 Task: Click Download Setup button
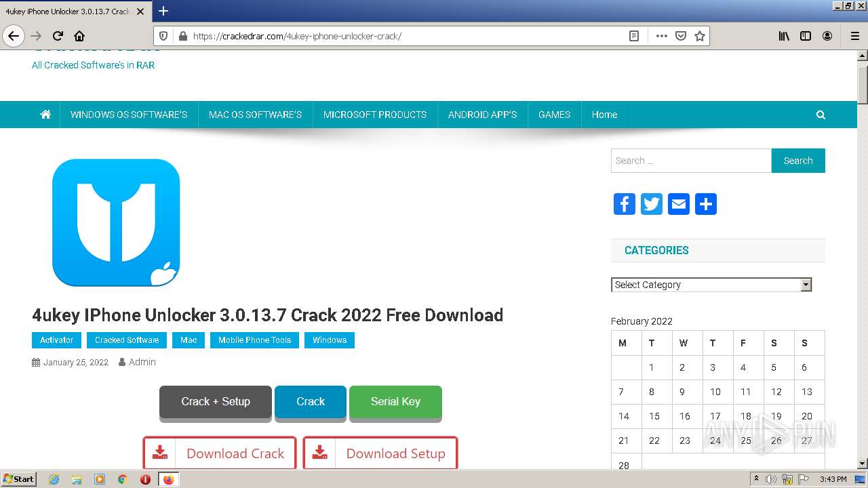click(x=380, y=453)
